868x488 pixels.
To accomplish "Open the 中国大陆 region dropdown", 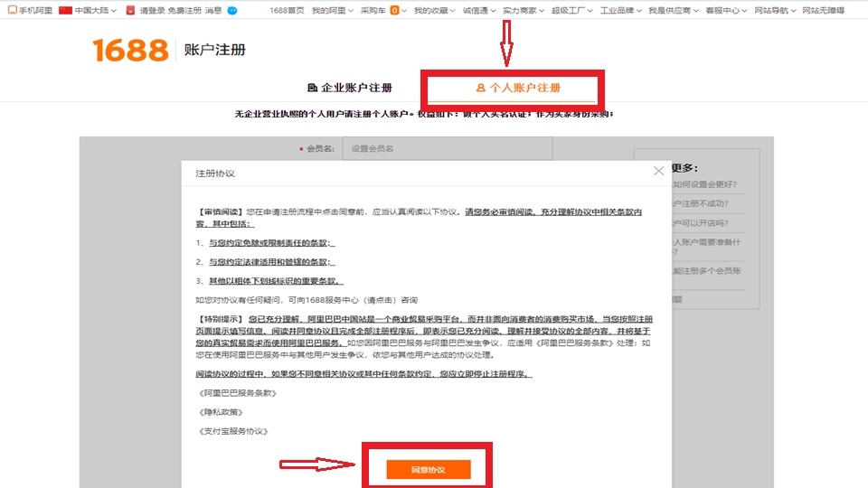I will tap(95, 10).
